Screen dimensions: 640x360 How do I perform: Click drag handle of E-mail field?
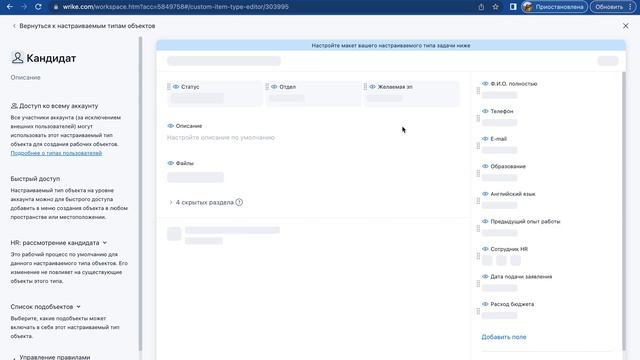(478, 146)
